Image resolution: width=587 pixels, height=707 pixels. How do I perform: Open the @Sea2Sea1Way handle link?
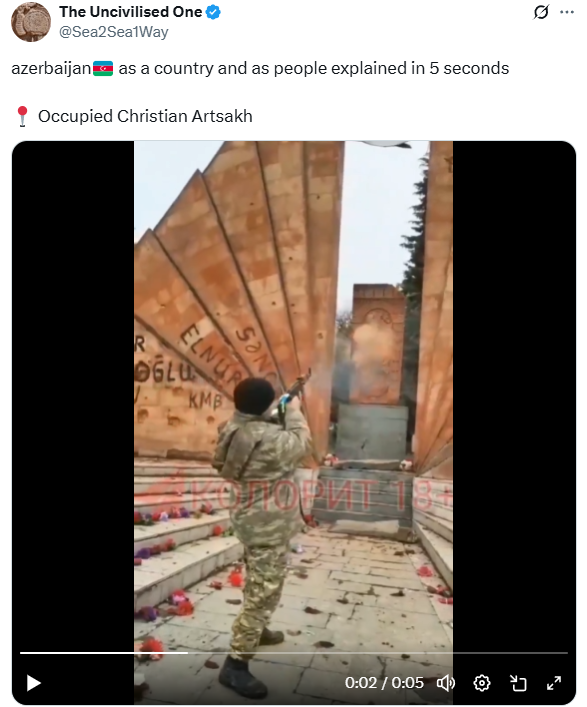point(114,32)
